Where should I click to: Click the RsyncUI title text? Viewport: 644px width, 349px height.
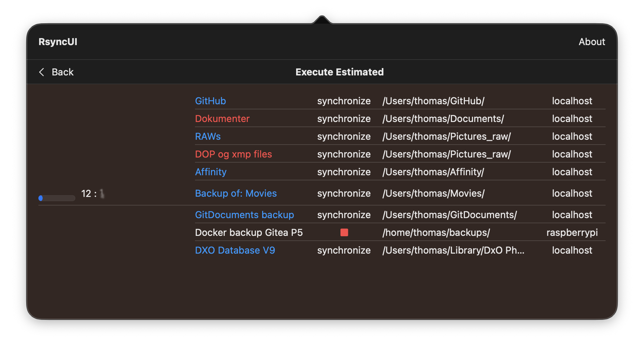pos(58,42)
